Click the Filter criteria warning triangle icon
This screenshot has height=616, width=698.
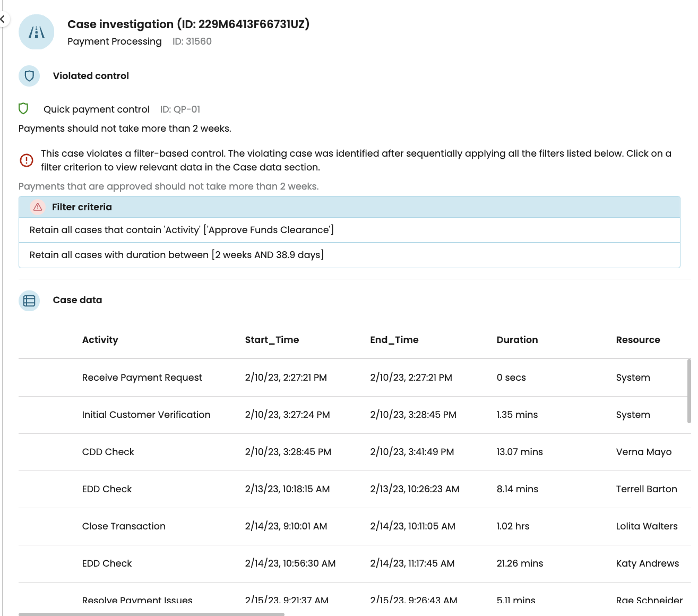point(38,207)
